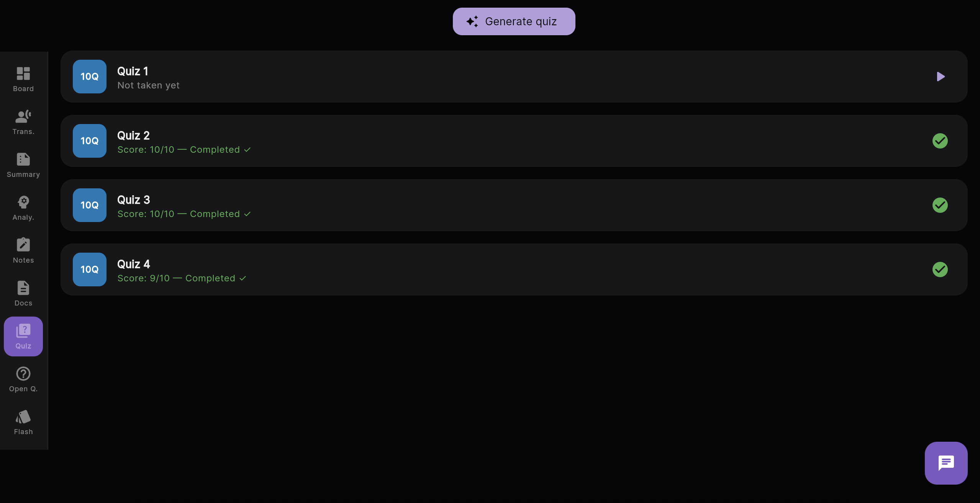
Task: Open the Open Questions section
Action: click(x=23, y=379)
